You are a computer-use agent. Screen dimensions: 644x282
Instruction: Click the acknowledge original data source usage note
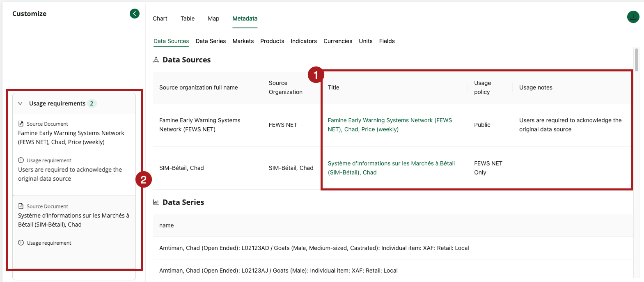(571, 125)
